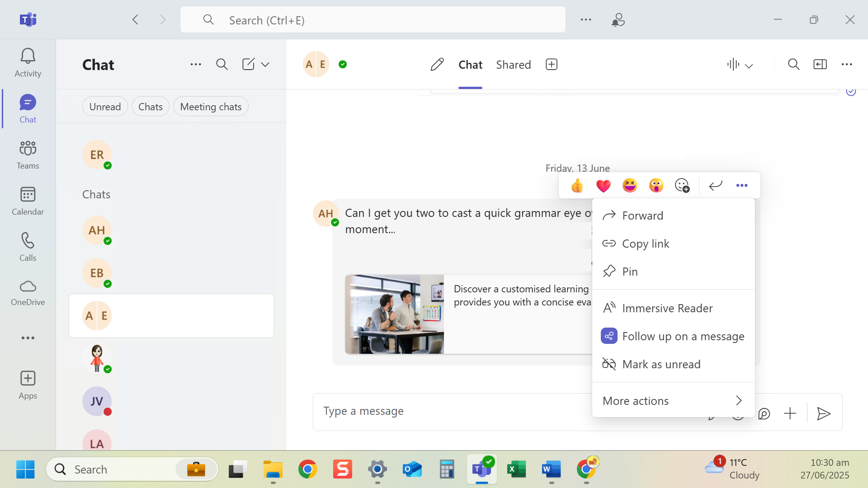Select the A E group chat row

171,315
